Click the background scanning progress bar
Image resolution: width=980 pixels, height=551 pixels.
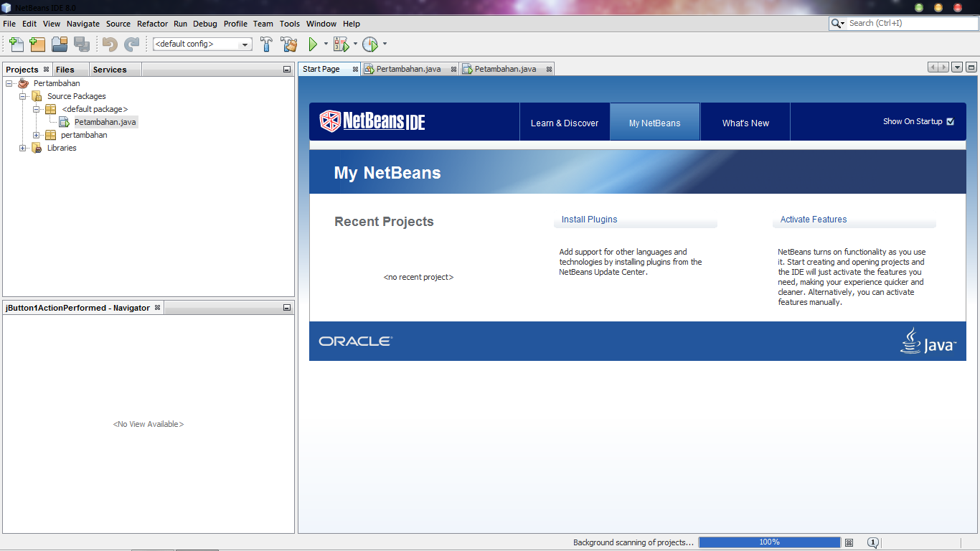[x=770, y=542]
